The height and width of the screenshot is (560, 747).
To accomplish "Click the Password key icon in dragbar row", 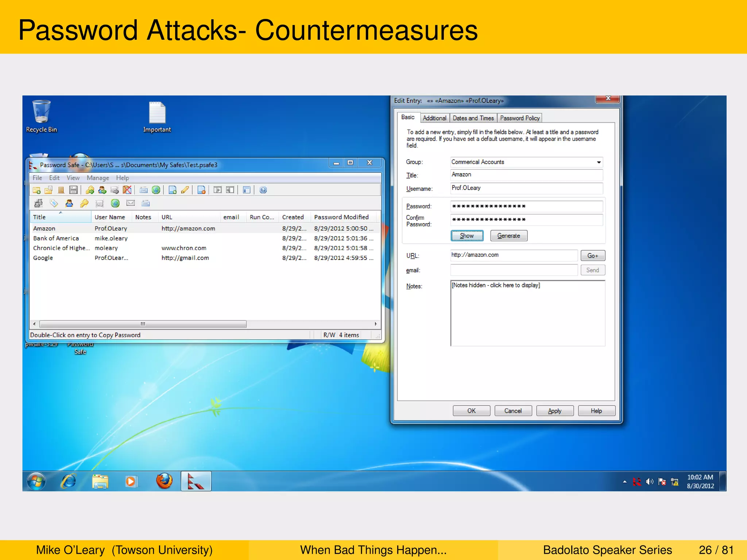I will point(84,203).
